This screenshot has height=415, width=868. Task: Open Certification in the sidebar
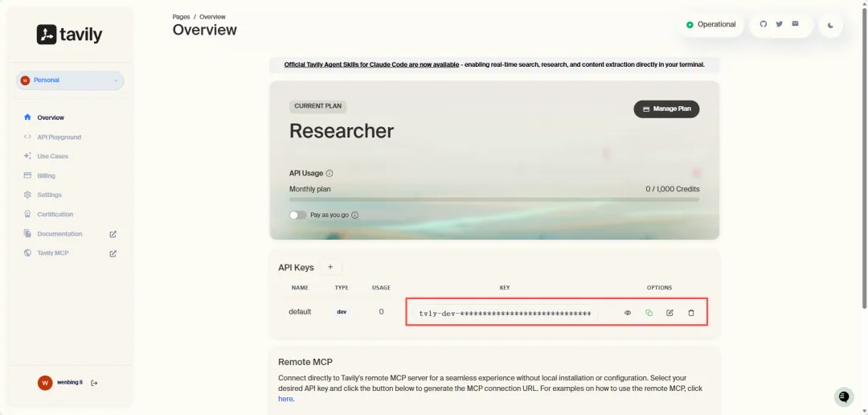(x=55, y=215)
